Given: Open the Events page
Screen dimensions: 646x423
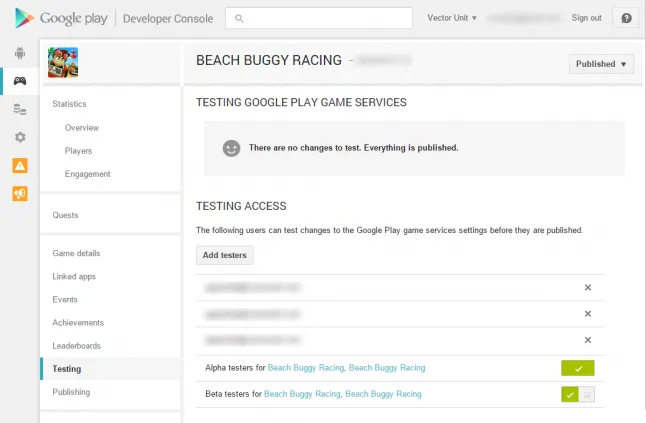Looking at the screenshot, I should coord(65,299).
